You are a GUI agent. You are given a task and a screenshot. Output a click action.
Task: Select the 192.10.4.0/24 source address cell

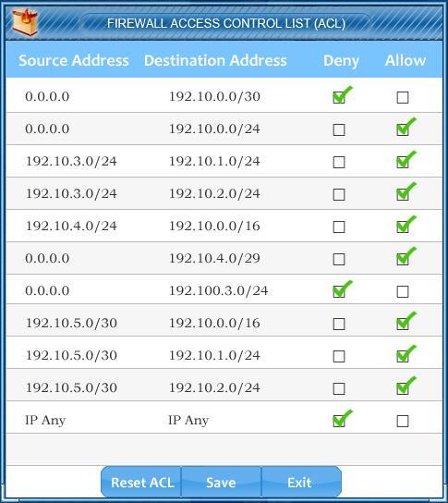tap(71, 226)
